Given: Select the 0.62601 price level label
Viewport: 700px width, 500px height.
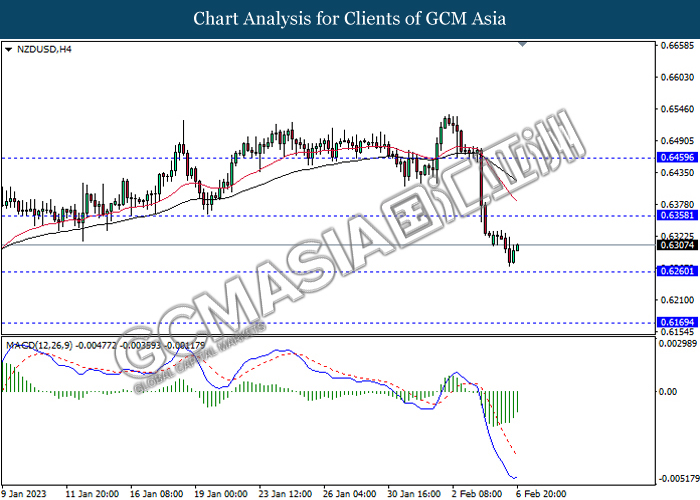Looking at the screenshot, I should click(677, 271).
